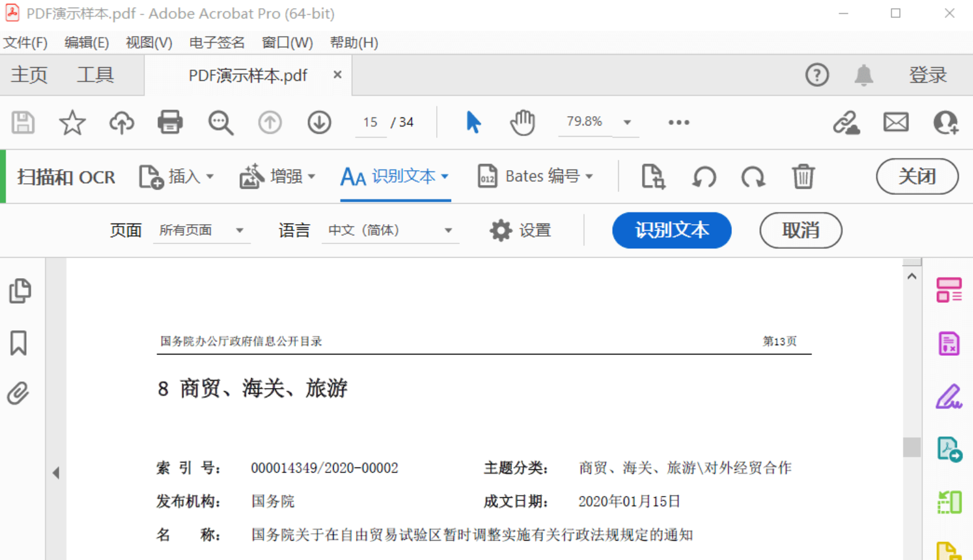Image resolution: width=973 pixels, height=560 pixels.
Task: Open the purple document tool in right pane
Action: 949,343
